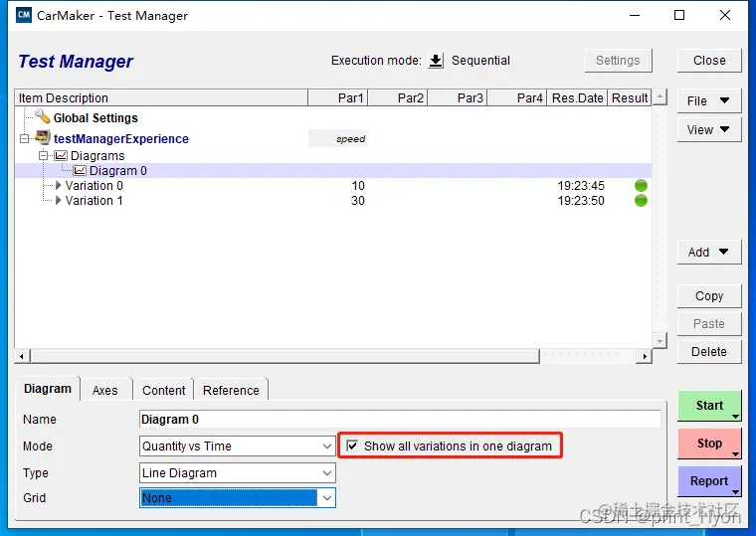756x536 pixels.
Task: Click the Global Settings wrench icon
Action: (x=43, y=116)
